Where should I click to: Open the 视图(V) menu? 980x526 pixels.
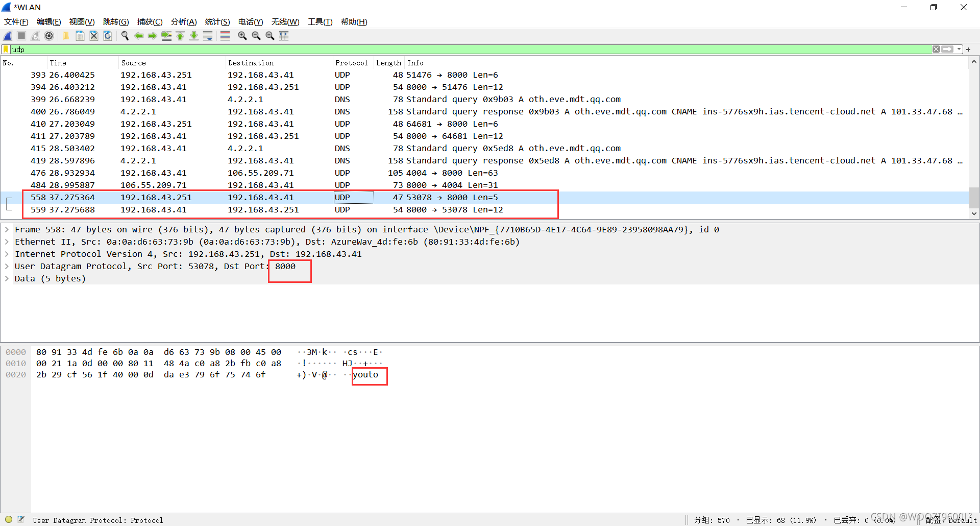coord(82,22)
